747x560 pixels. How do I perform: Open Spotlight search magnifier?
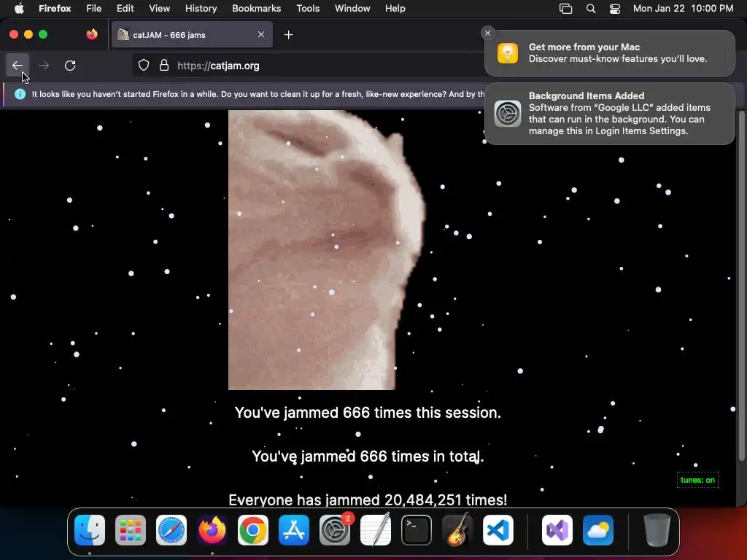click(x=591, y=8)
